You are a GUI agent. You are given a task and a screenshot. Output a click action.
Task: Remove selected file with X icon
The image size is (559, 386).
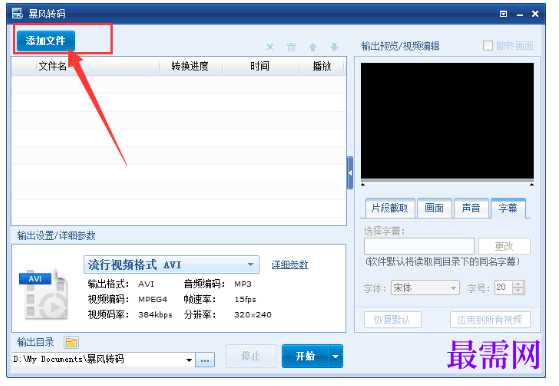click(x=270, y=47)
